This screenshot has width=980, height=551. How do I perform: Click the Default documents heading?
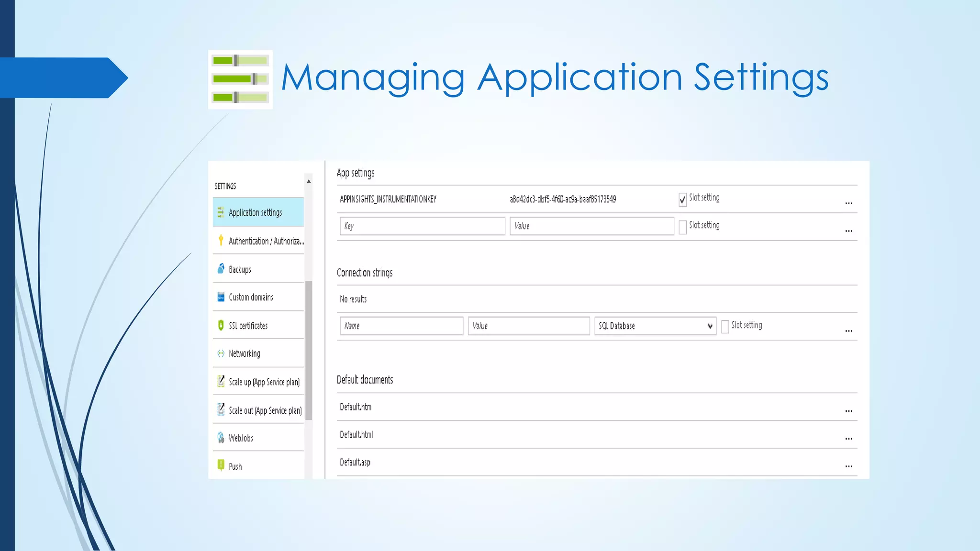(x=365, y=380)
